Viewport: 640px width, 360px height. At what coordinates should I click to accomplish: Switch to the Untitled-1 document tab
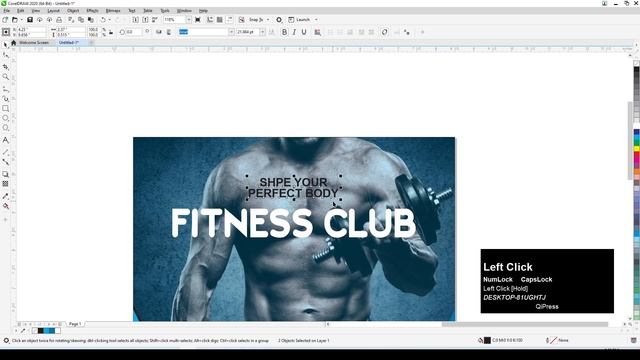point(69,42)
